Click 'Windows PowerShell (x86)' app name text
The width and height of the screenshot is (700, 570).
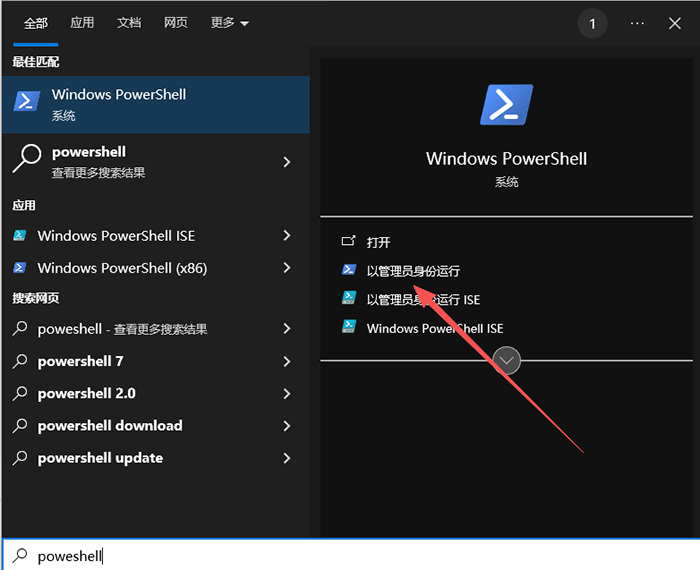(x=122, y=268)
